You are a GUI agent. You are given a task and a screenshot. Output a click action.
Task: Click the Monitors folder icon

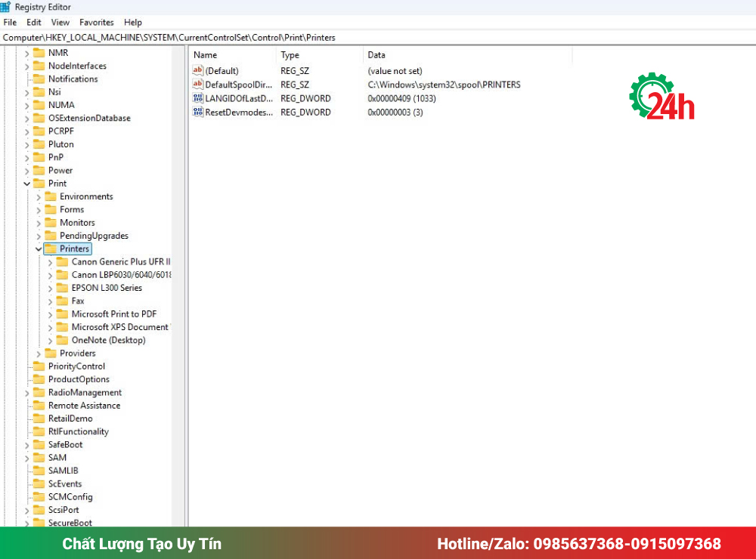click(x=51, y=222)
